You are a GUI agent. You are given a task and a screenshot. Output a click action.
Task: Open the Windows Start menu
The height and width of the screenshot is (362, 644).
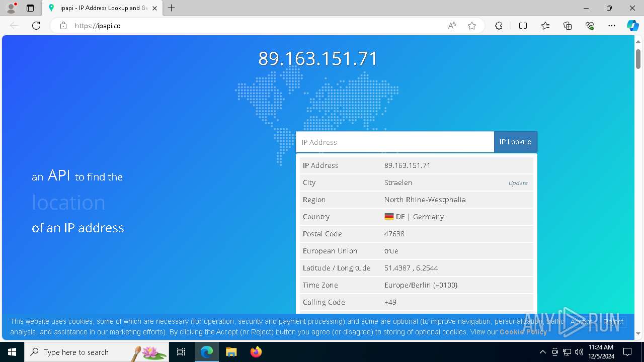(x=12, y=352)
